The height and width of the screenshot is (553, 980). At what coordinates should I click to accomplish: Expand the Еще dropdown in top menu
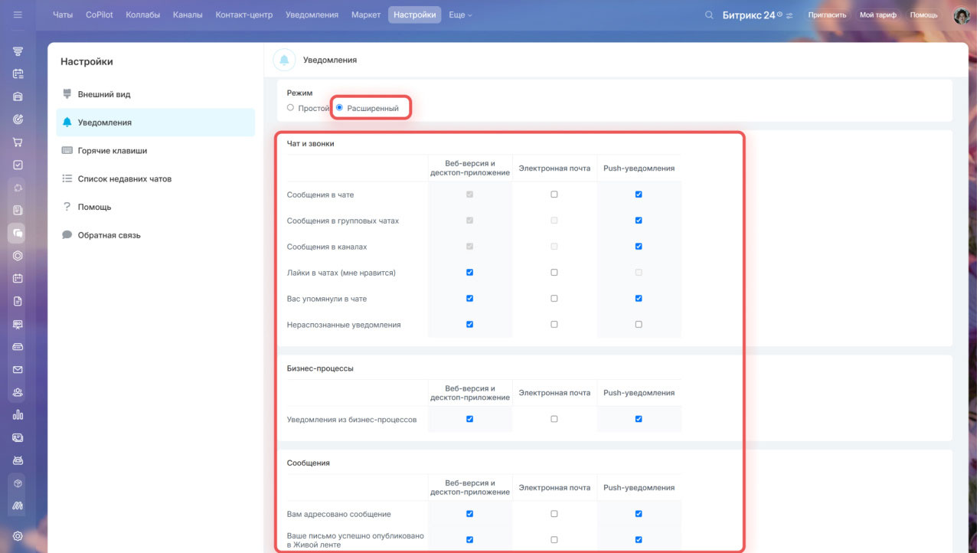pos(460,15)
